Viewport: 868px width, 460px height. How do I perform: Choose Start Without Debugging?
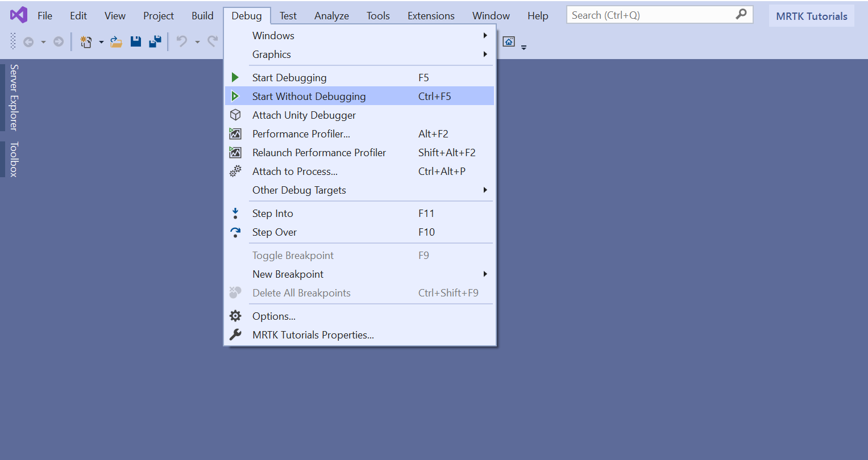(x=360, y=96)
